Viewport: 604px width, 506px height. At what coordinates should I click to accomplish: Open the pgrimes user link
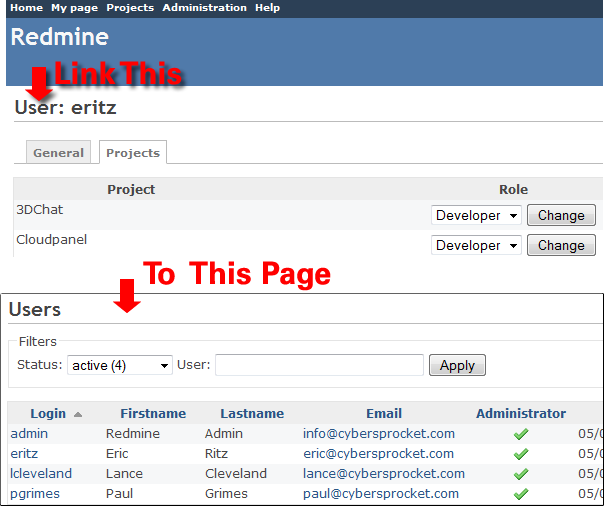(35, 494)
